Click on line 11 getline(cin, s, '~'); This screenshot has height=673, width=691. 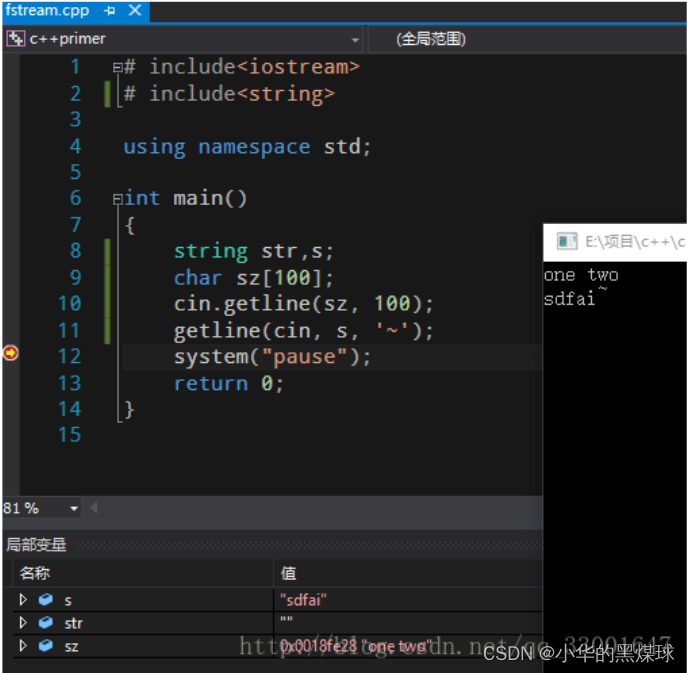coord(304,331)
